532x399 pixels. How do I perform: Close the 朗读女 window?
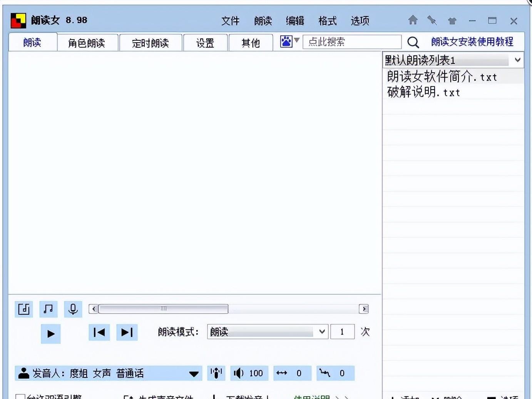click(x=514, y=21)
